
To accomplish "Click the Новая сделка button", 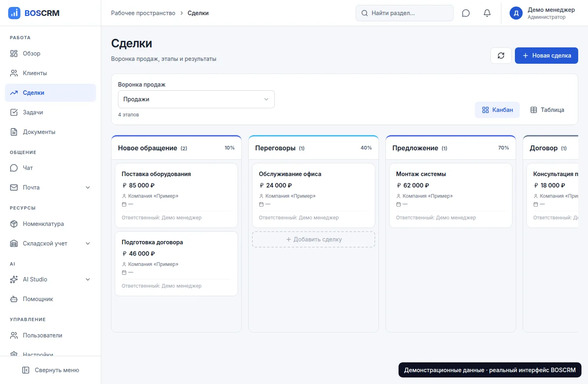I will click(546, 56).
